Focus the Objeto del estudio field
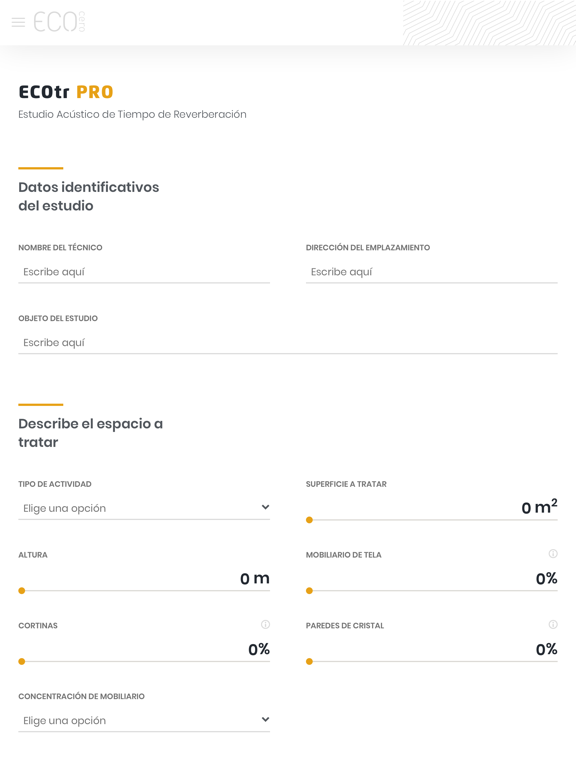 [x=288, y=342]
